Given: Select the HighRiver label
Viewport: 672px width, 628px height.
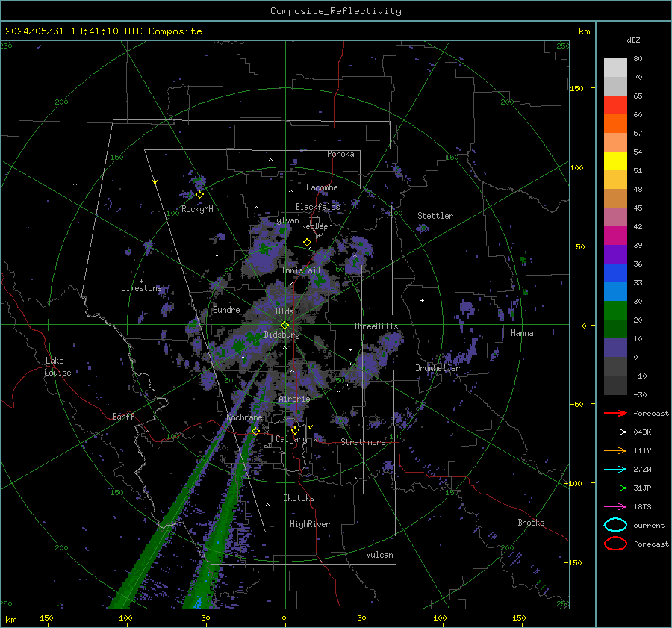Looking at the screenshot, I should coord(310,524).
